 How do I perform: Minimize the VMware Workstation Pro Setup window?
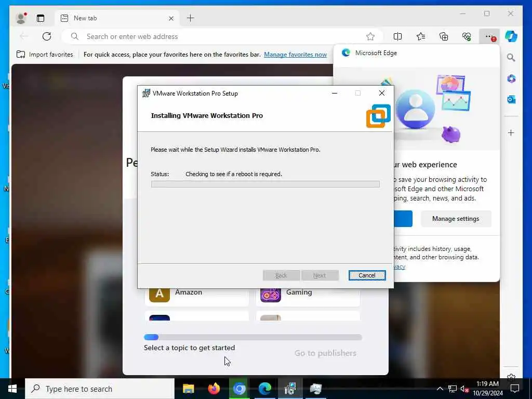point(335,93)
